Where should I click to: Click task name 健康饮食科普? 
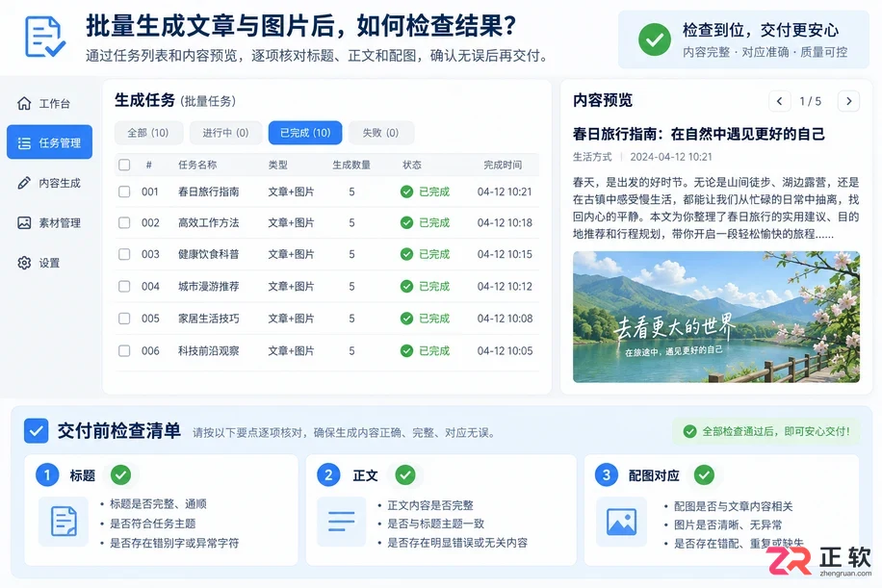coord(209,254)
